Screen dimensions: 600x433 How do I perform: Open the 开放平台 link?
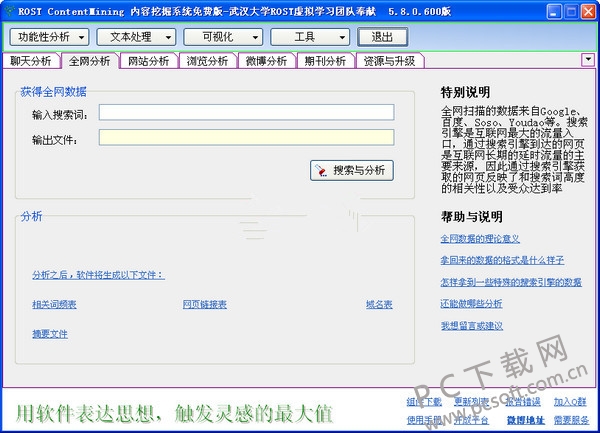(x=471, y=420)
